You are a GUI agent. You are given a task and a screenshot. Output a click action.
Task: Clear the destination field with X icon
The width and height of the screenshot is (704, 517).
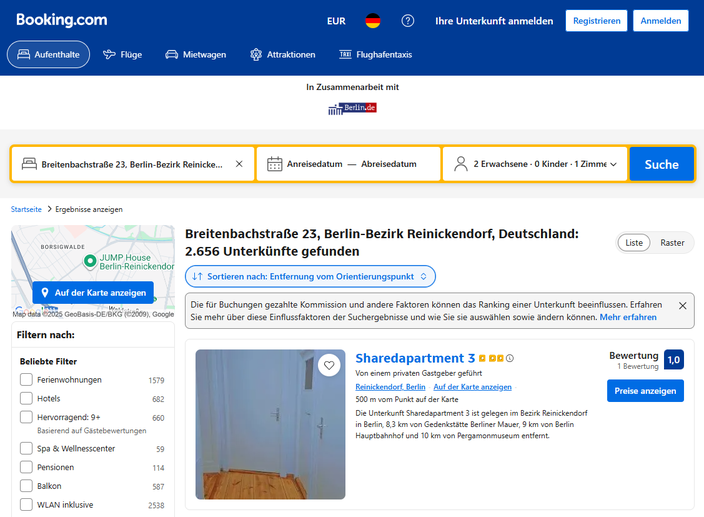[239, 164]
